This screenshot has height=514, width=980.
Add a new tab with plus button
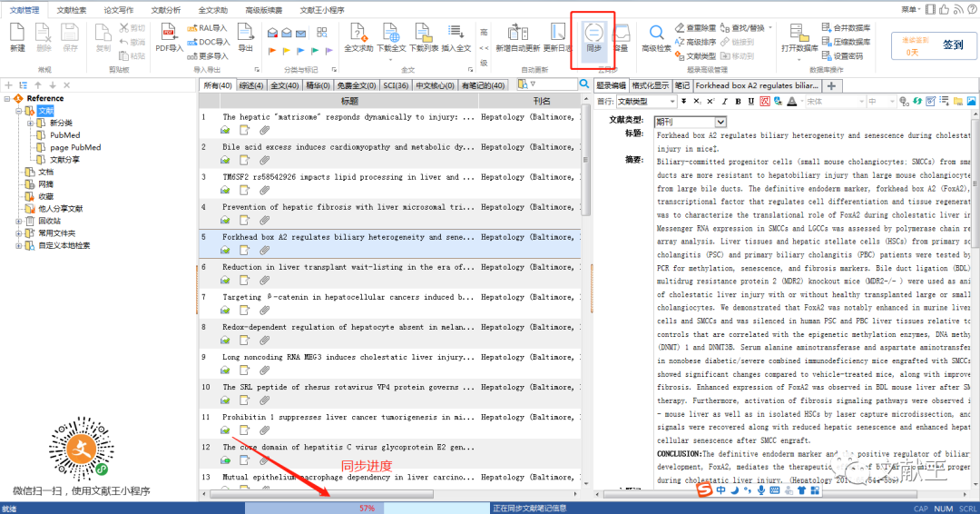831,85
